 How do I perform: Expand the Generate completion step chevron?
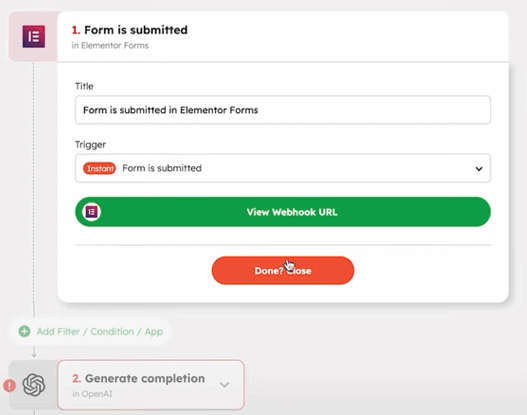[x=224, y=384]
